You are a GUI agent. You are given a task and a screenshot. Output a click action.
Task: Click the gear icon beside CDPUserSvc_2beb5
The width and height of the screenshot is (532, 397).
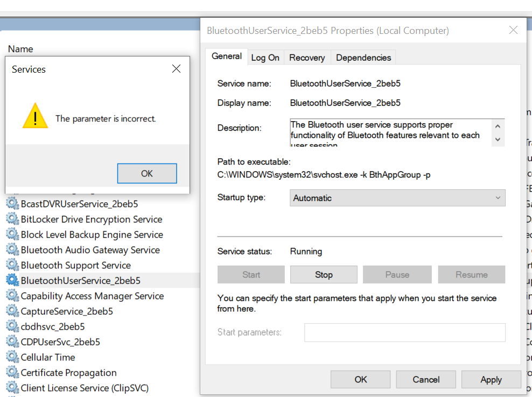(x=12, y=342)
